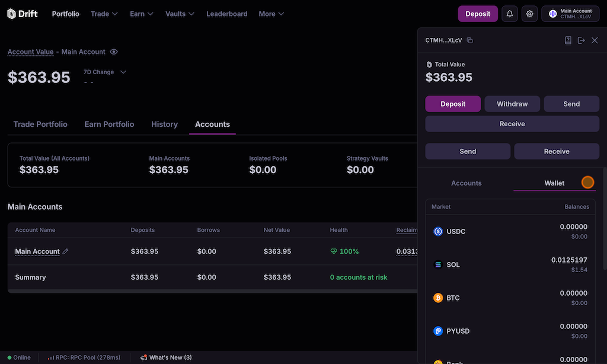The width and height of the screenshot is (607, 364).
Task: Open the History tab
Action: point(164,124)
